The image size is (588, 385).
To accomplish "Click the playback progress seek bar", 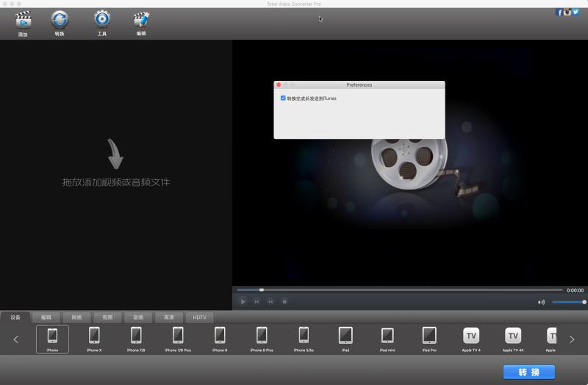I will 400,289.
